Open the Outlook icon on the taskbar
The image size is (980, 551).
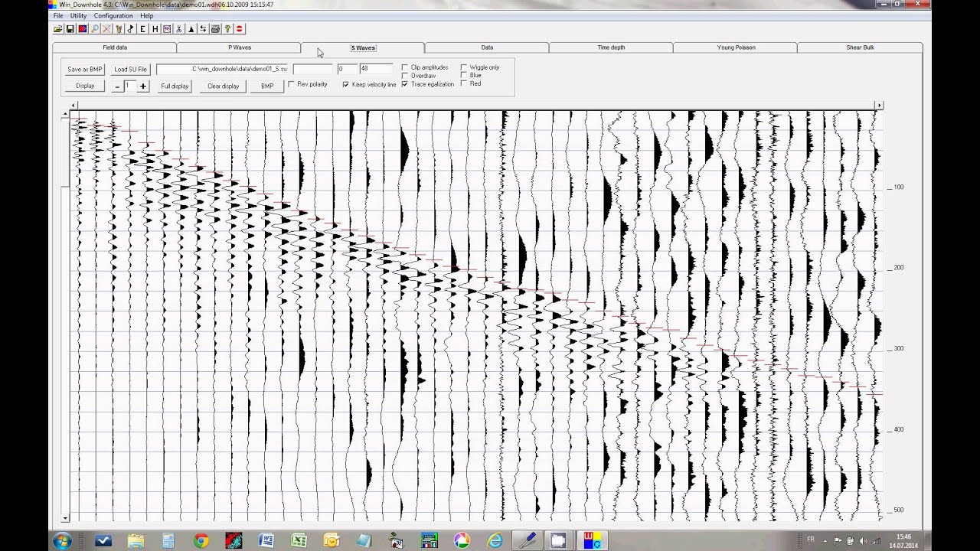(x=332, y=541)
